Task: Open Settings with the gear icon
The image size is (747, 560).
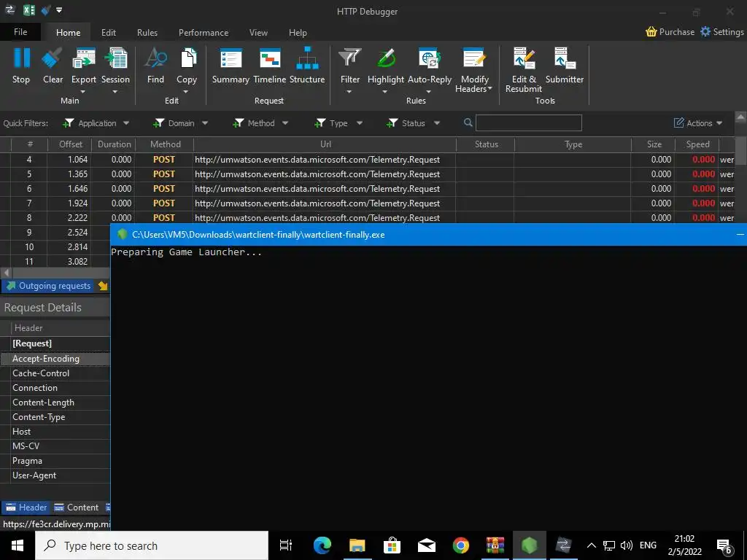Action: 705,32
